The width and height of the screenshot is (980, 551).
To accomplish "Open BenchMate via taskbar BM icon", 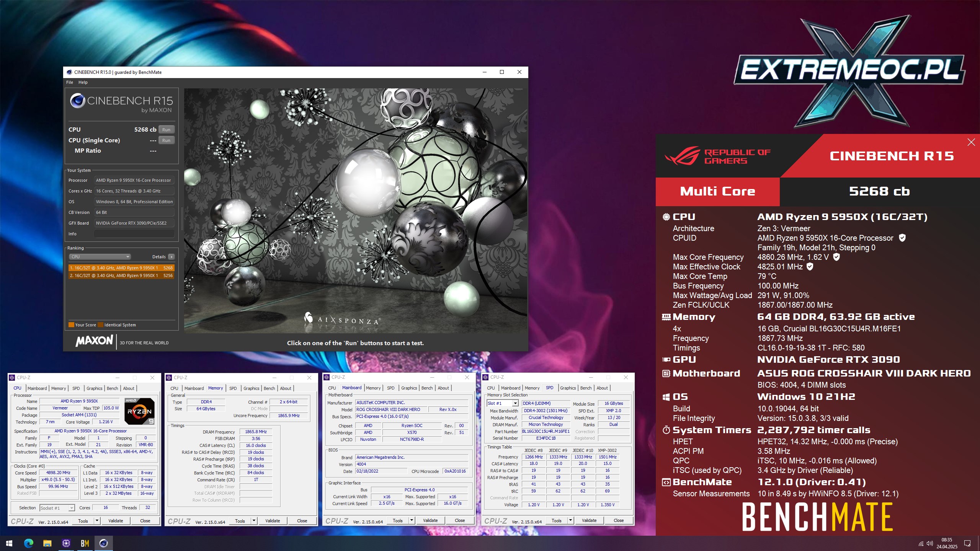I will 85,543.
